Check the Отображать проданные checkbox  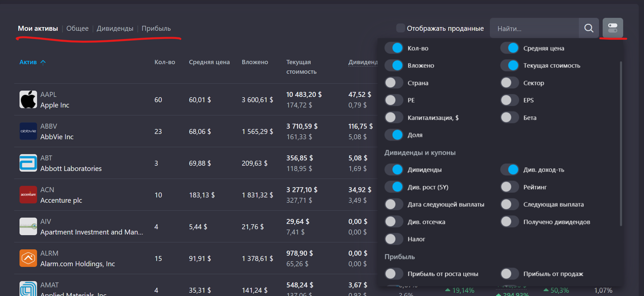pos(401,28)
